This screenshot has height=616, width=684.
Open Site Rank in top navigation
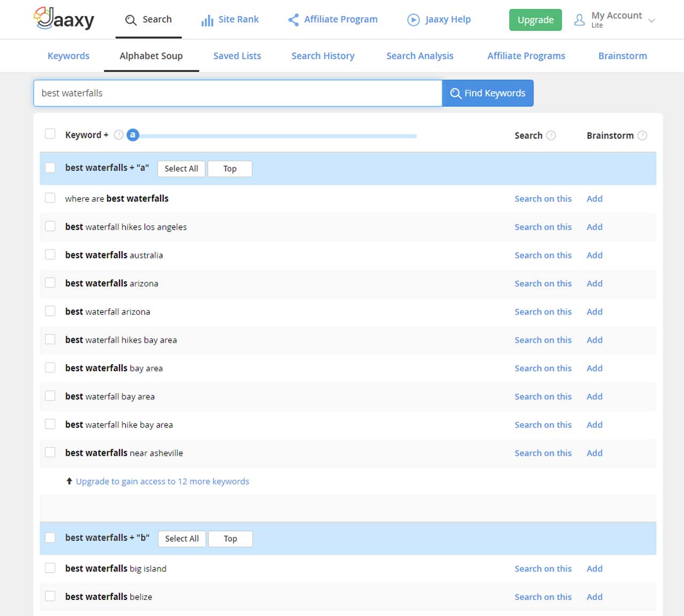[x=230, y=20]
